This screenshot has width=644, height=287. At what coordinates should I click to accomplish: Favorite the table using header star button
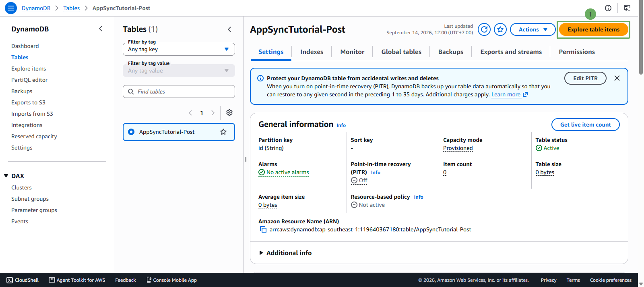[500, 29]
